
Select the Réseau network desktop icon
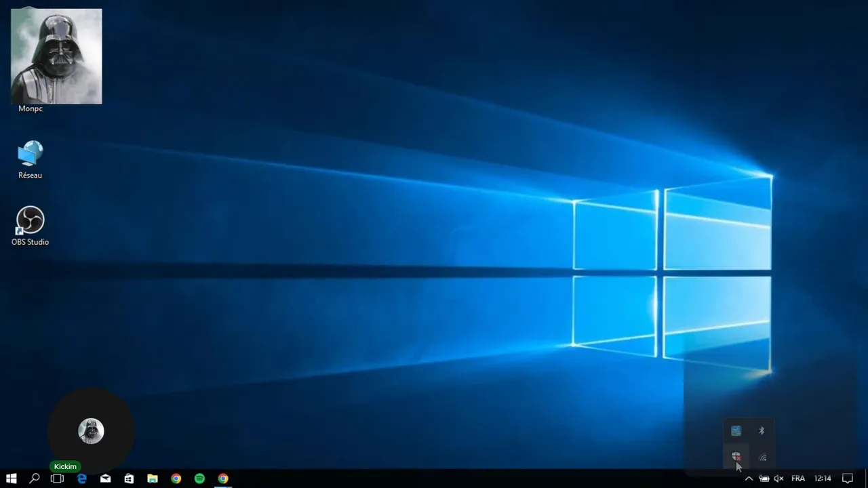tap(30, 154)
